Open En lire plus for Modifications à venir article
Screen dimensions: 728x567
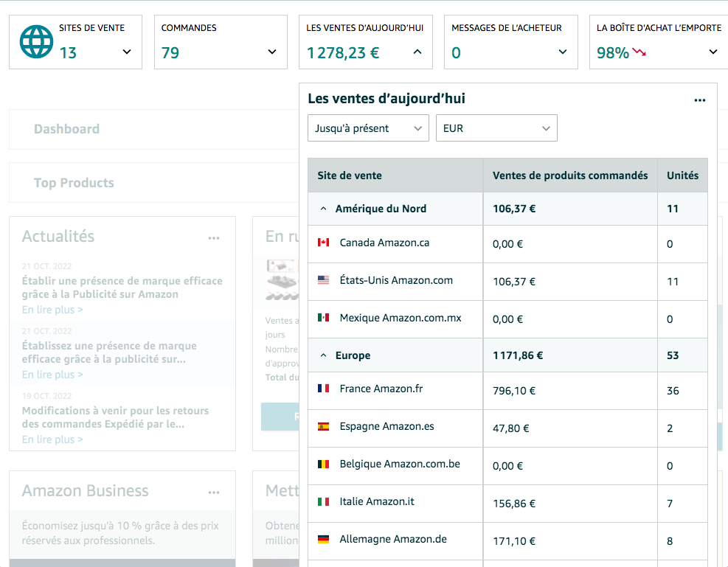52,439
